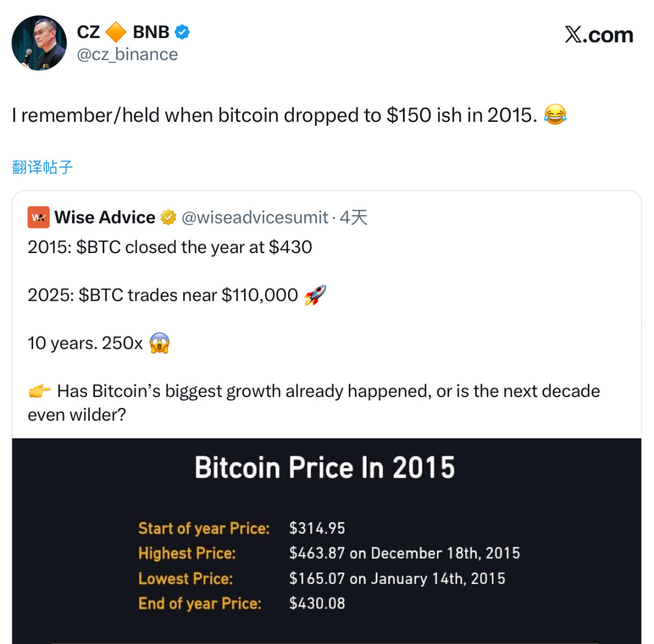Open the @wiseadvicesumit profile handle

(255, 218)
